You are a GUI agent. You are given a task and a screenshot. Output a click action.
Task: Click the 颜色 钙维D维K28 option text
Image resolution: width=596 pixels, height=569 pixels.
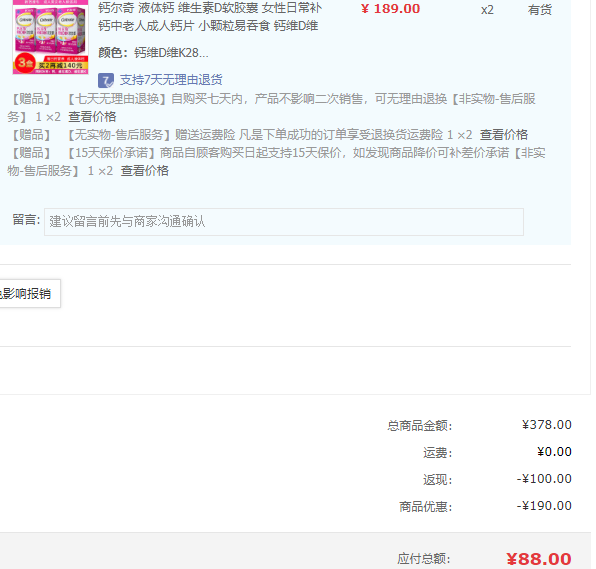pos(153,53)
